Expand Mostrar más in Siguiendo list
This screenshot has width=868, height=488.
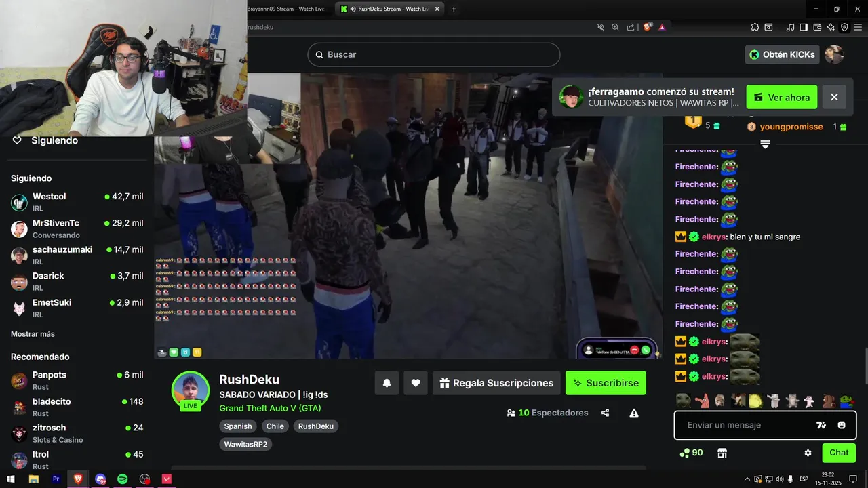(x=33, y=334)
